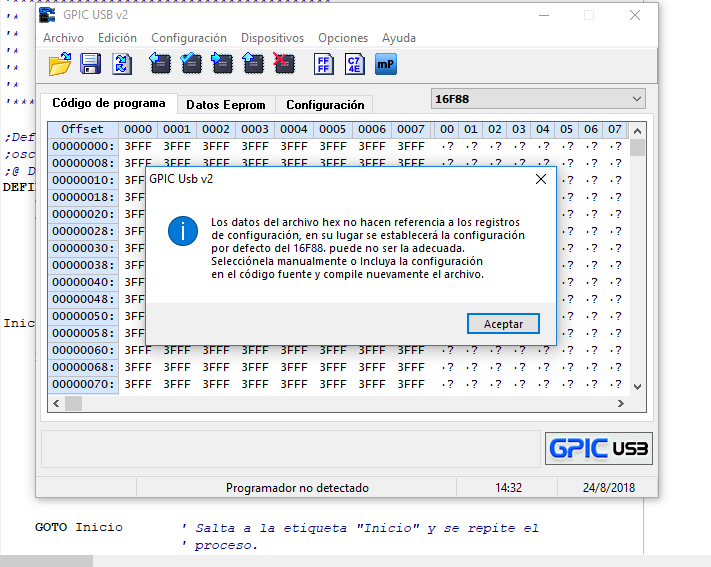This screenshot has height=567, width=711.
Task: Close the GPIC Usb v2 message dialog
Action: coord(541,179)
